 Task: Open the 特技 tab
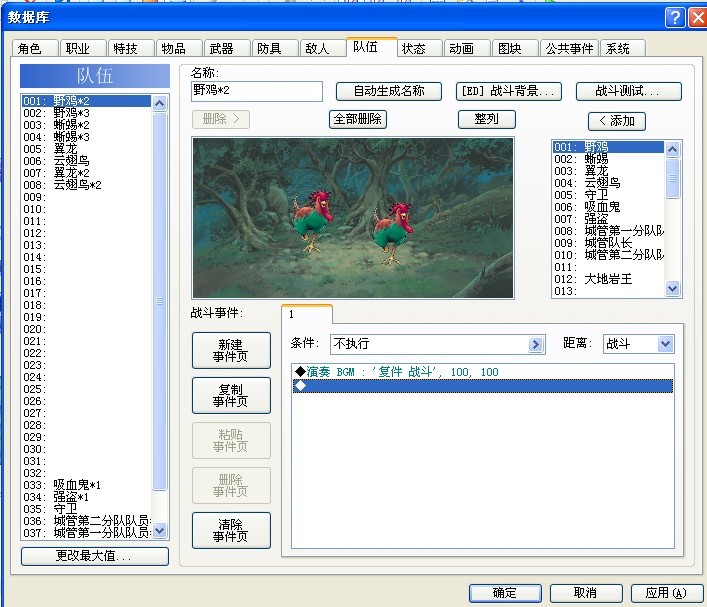tap(131, 48)
